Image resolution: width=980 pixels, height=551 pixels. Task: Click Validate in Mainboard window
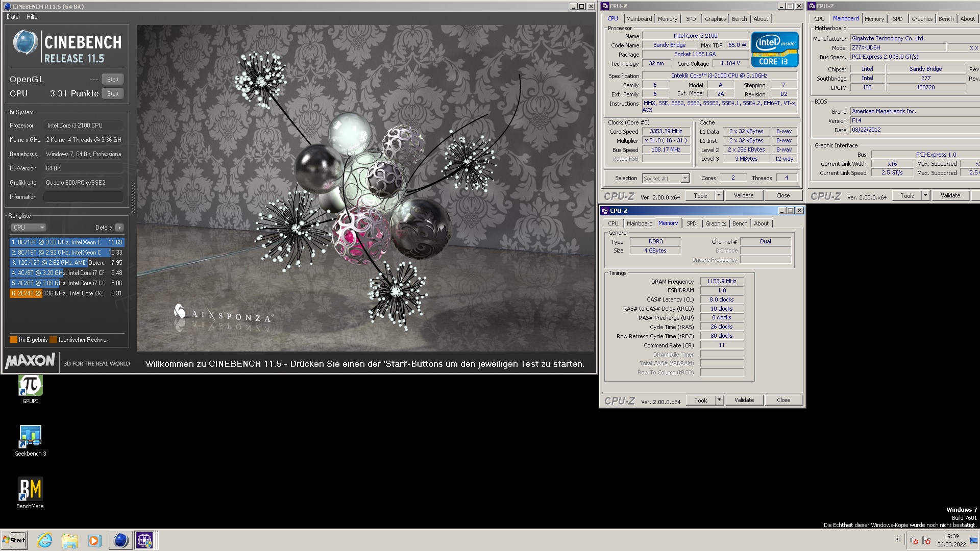click(x=950, y=195)
